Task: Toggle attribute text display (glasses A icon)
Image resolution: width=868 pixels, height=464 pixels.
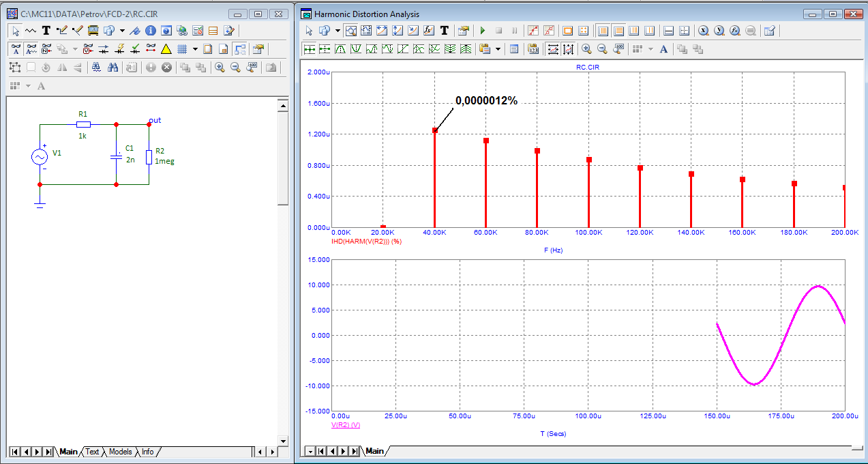Action: tap(16, 49)
